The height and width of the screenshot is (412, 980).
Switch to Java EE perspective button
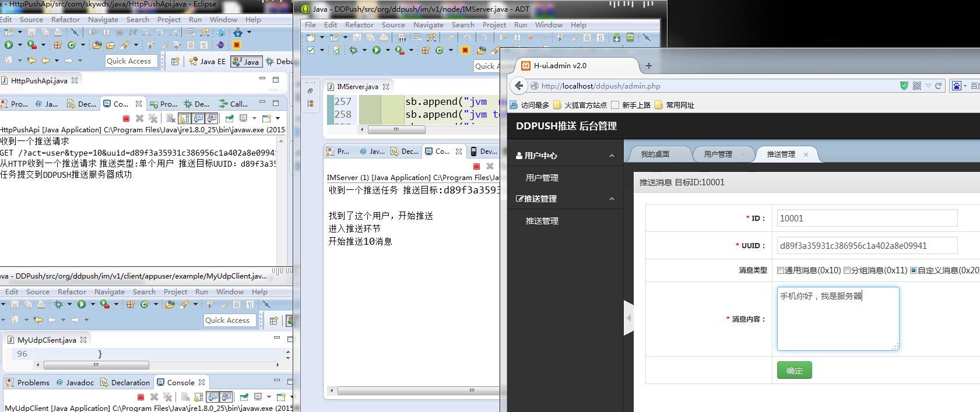207,61
